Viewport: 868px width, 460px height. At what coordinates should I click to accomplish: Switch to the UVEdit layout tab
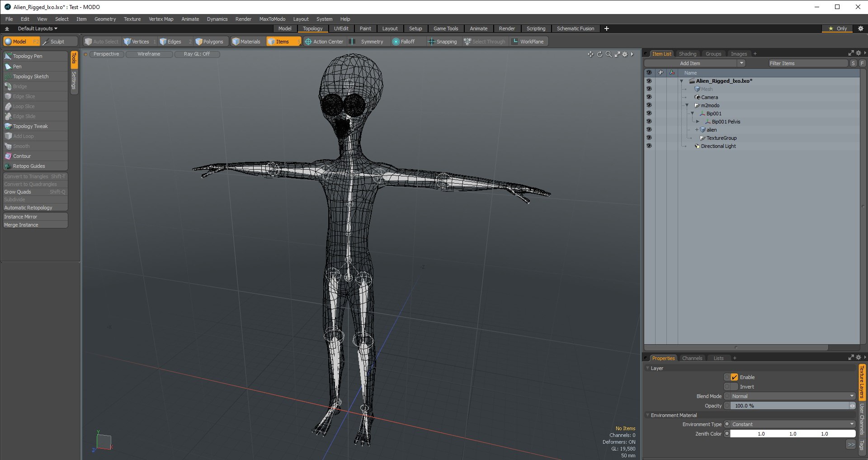(341, 28)
